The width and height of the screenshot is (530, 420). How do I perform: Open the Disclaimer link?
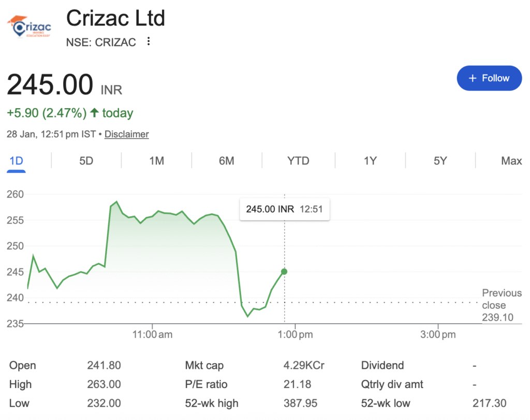126,134
